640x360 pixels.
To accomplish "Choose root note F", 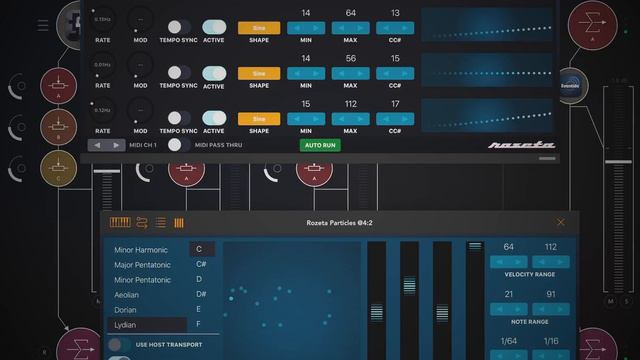I will click(198, 324).
